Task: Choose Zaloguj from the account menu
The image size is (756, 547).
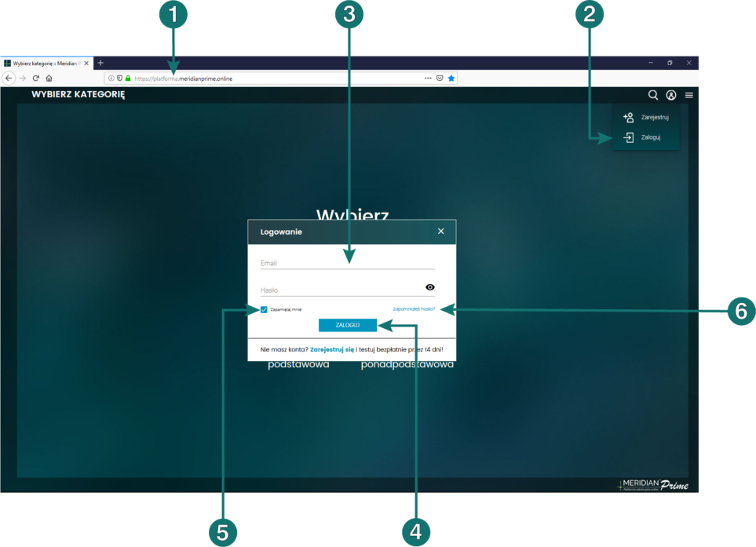Action: (x=646, y=137)
